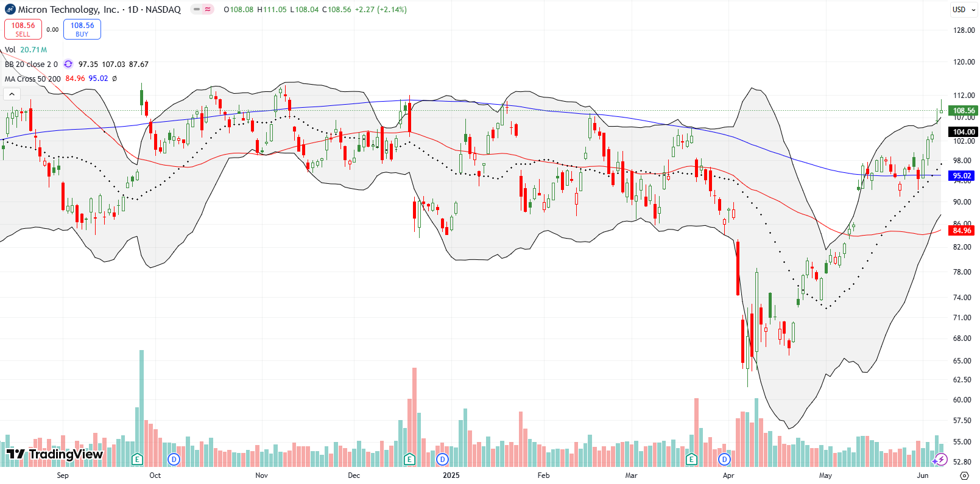
Task: Click the Oct label on time axis
Action: click(155, 475)
